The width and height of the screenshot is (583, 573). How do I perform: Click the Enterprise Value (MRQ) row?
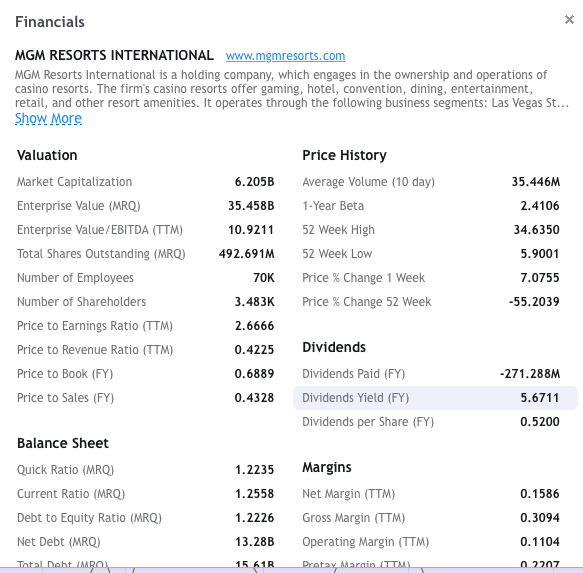pos(145,206)
